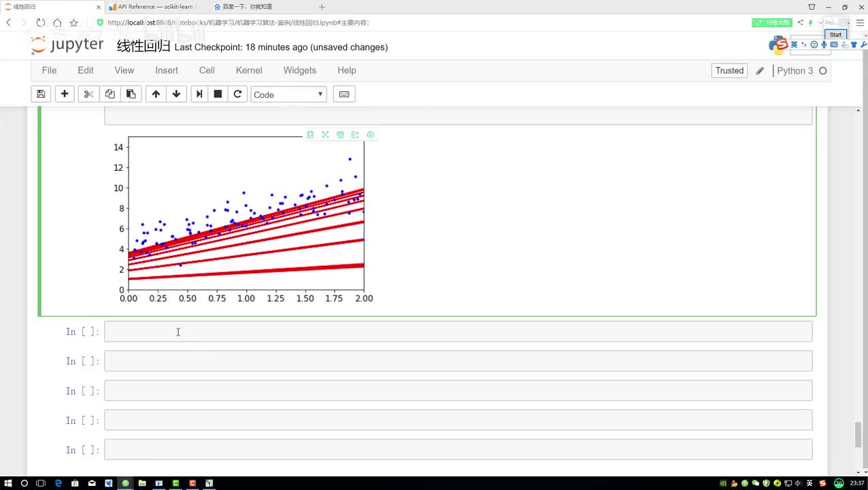The height and width of the screenshot is (490, 868).
Task: Open the File menu
Action: (x=49, y=70)
